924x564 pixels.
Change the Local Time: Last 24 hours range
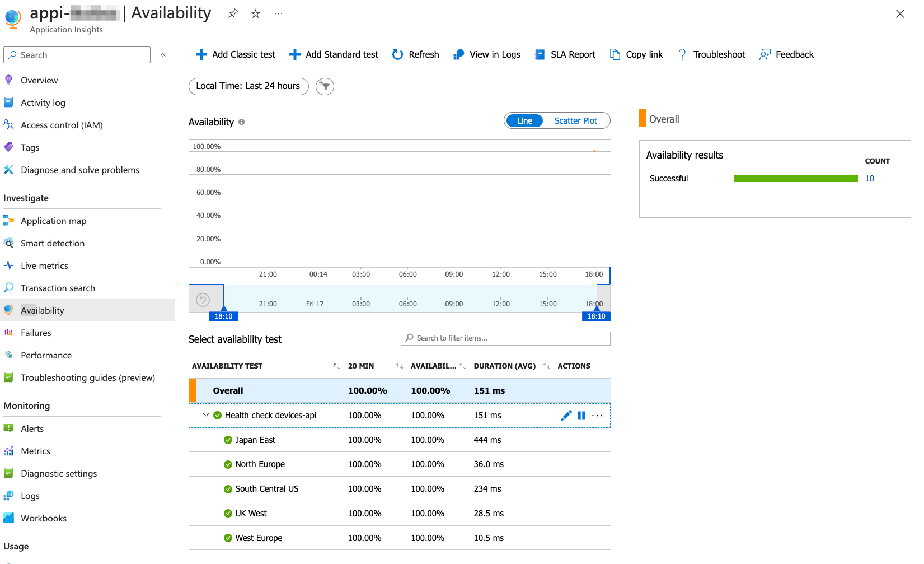point(248,86)
